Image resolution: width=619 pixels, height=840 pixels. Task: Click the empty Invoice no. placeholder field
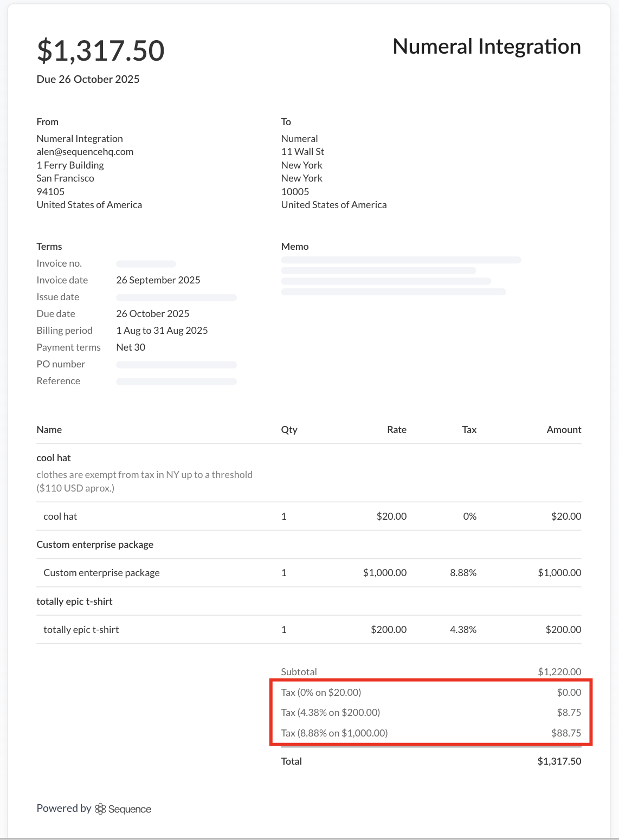tap(146, 263)
